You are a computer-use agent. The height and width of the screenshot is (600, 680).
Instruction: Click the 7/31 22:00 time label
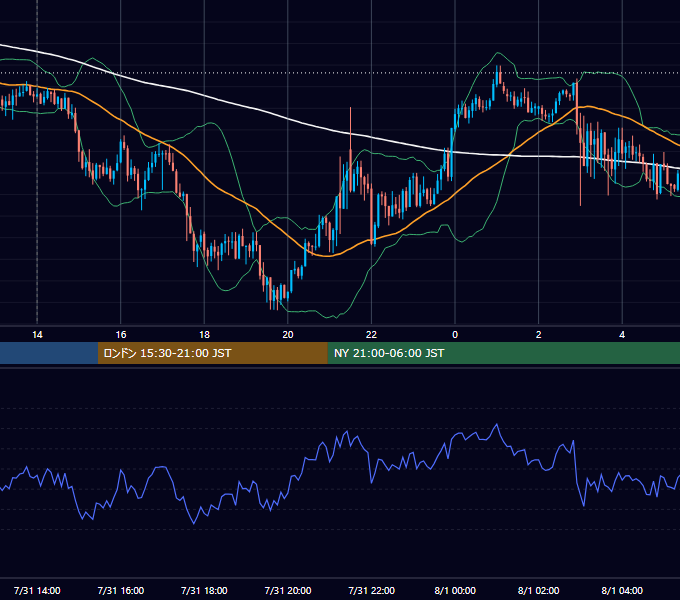(x=372, y=590)
